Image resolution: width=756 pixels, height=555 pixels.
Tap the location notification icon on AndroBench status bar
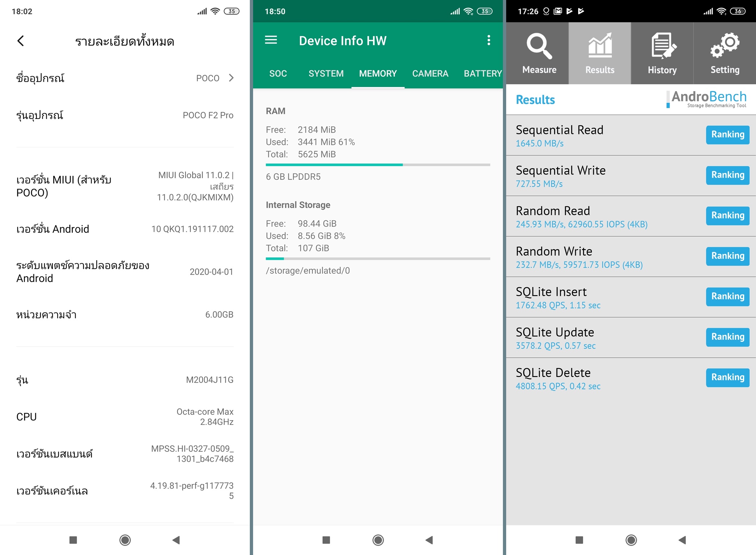[x=546, y=11]
